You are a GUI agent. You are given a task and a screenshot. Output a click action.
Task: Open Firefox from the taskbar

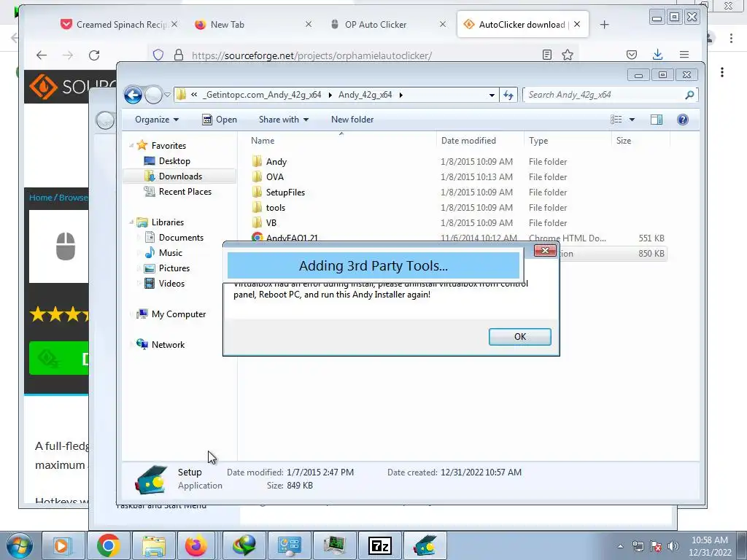click(196, 545)
